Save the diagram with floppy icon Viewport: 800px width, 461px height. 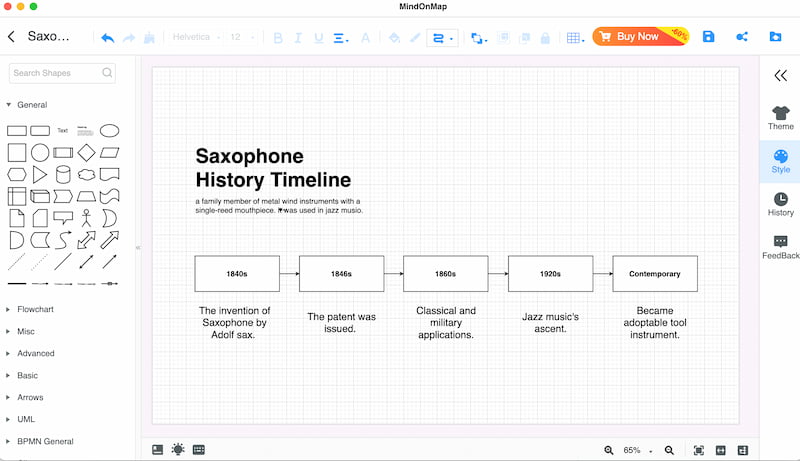click(x=708, y=36)
